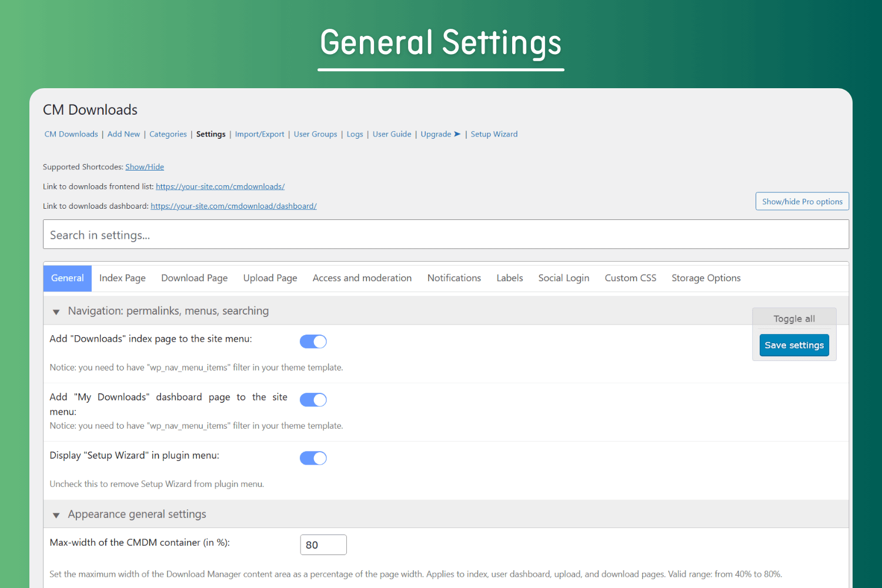Switch to Storage Options tab
The image size is (882, 588).
click(706, 278)
